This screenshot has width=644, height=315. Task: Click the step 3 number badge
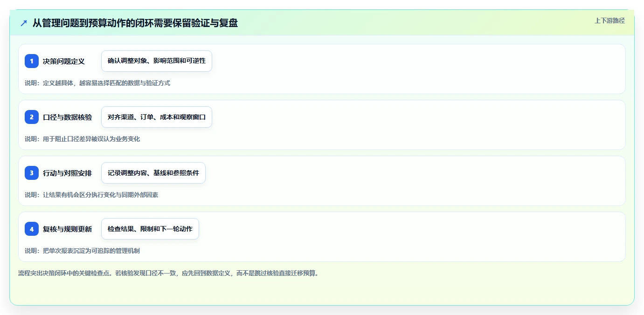[x=32, y=173]
